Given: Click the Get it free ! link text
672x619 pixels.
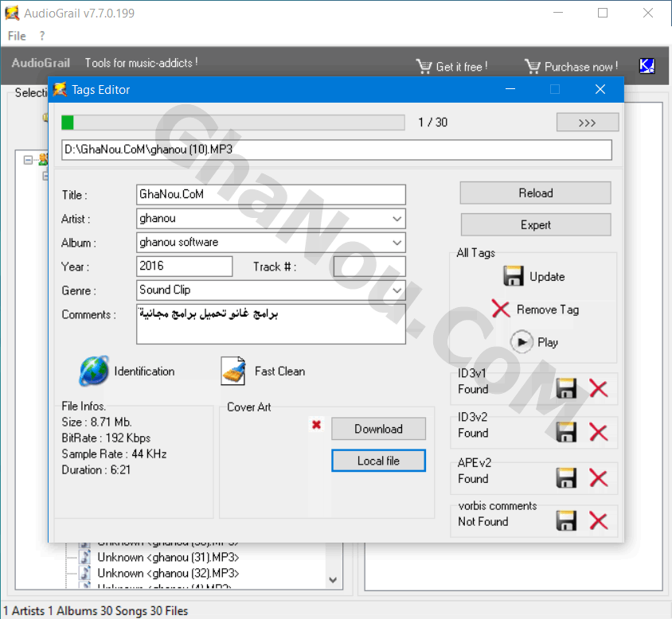Looking at the screenshot, I should click(x=462, y=67).
